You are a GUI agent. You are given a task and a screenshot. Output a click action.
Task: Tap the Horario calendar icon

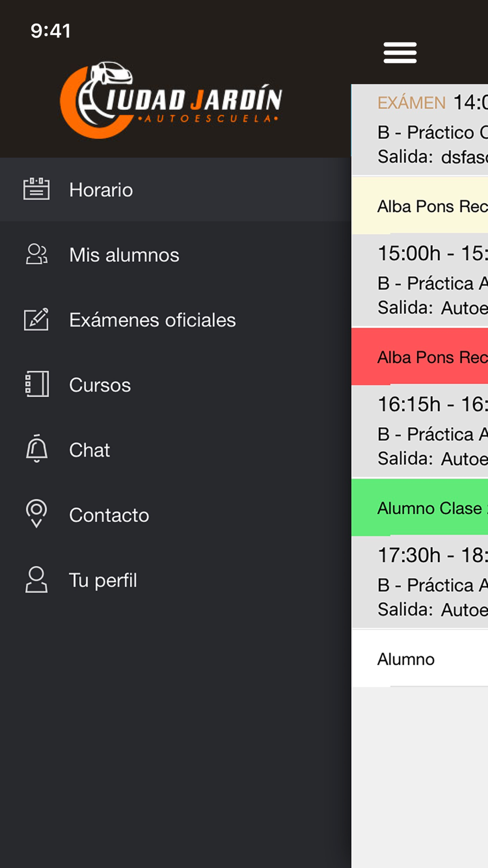37,189
